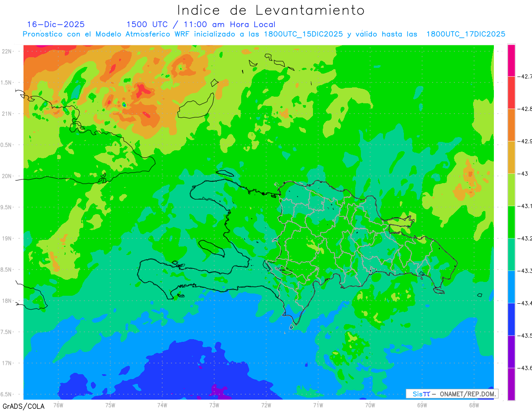
Task: Click the colorbar value "-43.2"
Action: coord(526,239)
